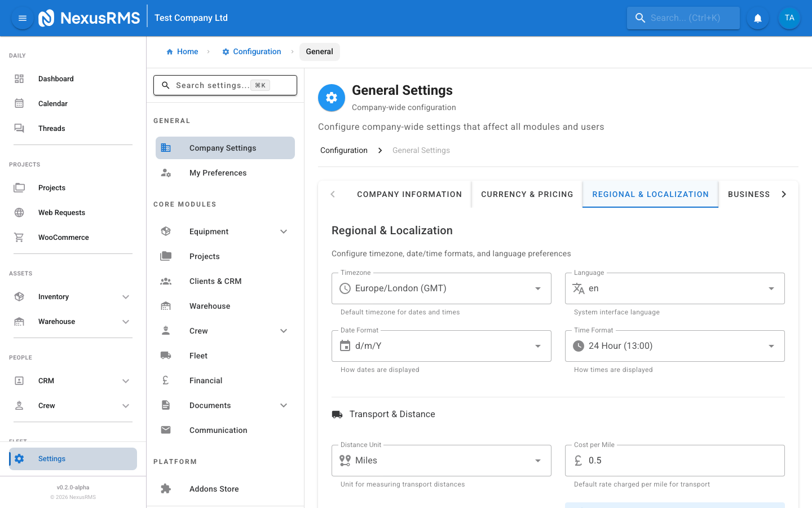
Task: Click the NexusRMS logo
Action: (x=89, y=17)
